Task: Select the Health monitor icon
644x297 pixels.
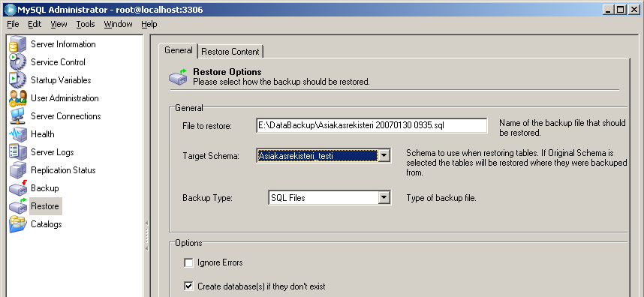Action: point(18,134)
